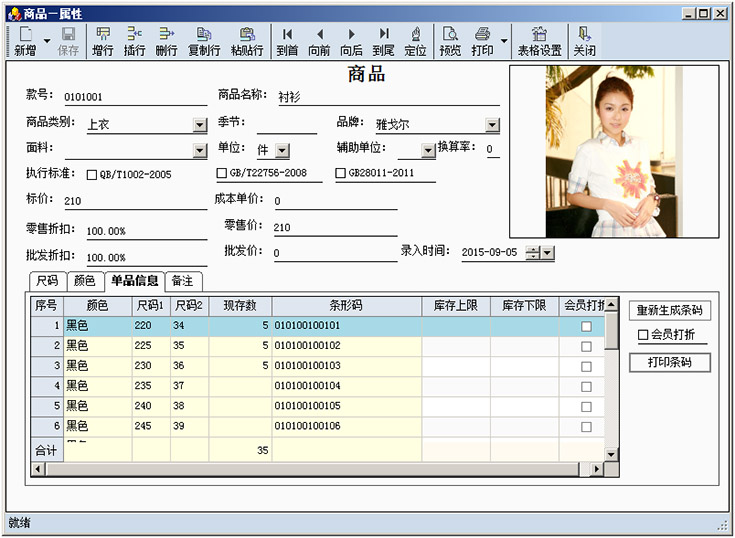Expand the 面料 fabric dropdown

pyautogui.click(x=200, y=151)
